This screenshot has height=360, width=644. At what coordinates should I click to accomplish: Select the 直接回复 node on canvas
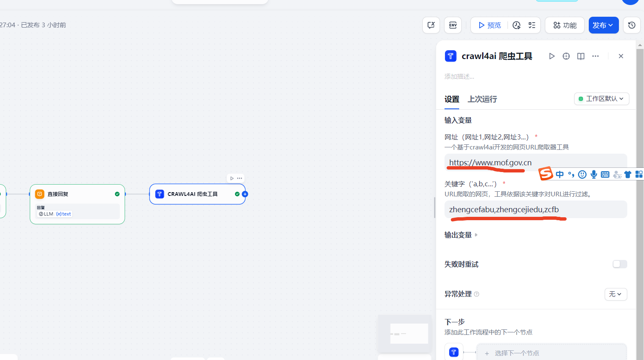[77, 204]
